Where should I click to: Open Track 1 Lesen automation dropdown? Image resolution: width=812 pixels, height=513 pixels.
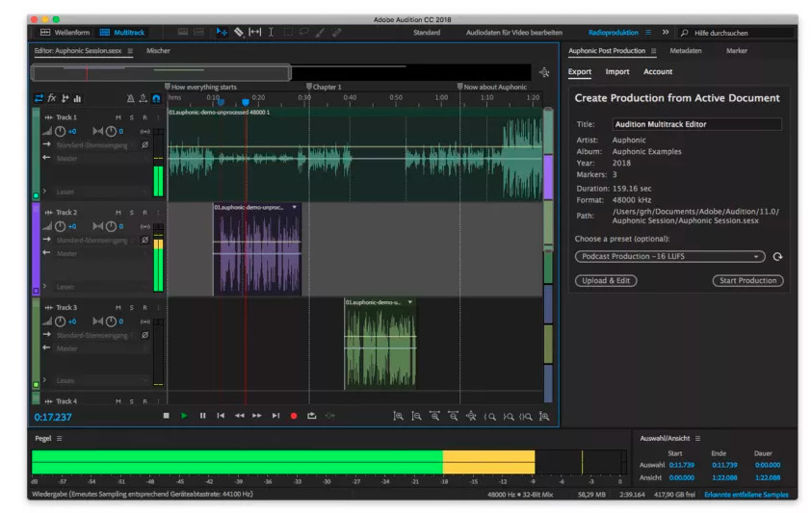point(101,192)
